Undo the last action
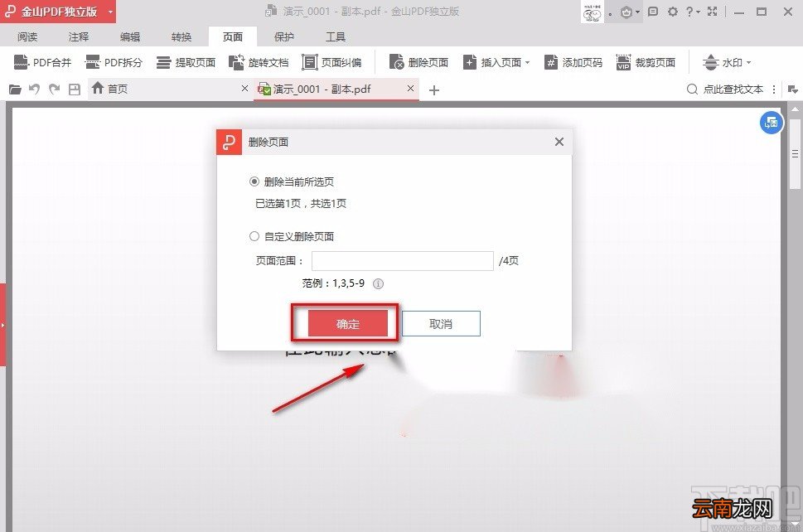This screenshot has width=803, height=532. tap(34, 89)
